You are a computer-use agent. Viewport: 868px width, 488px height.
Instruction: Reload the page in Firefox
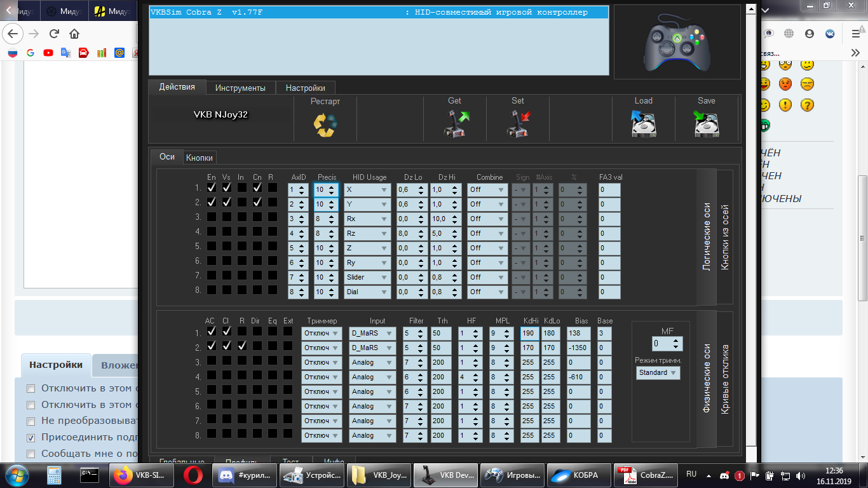[54, 34]
